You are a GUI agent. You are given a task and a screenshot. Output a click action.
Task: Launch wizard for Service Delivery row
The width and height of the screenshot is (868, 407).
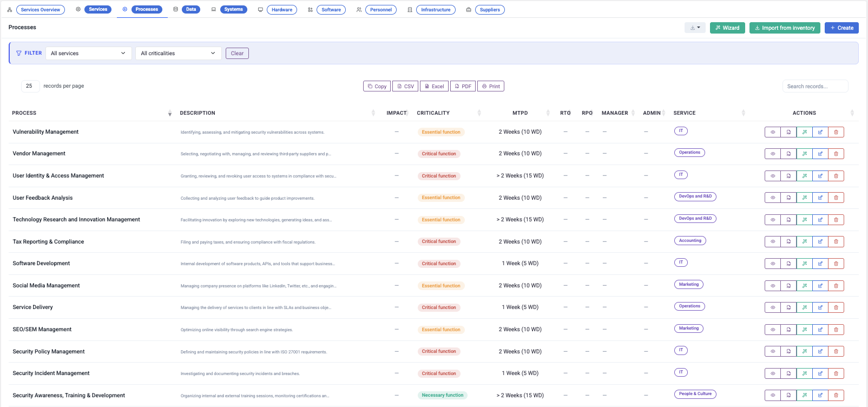tap(805, 307)
